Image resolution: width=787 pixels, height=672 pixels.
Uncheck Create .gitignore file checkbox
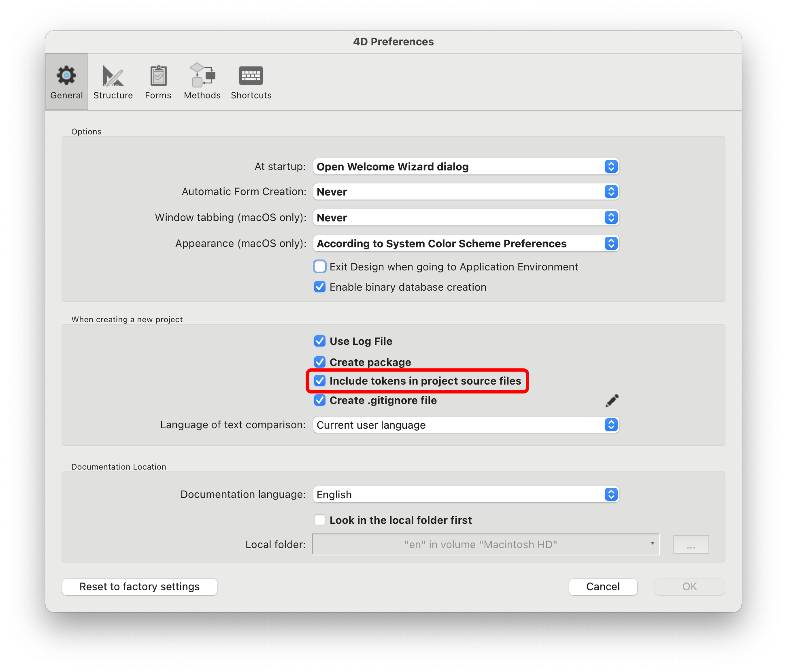coord(320,400)
